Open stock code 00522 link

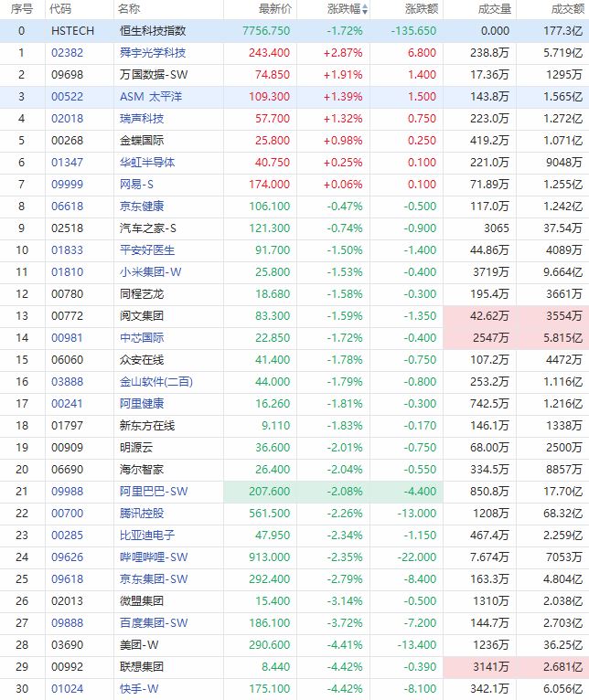coord(67,97)
